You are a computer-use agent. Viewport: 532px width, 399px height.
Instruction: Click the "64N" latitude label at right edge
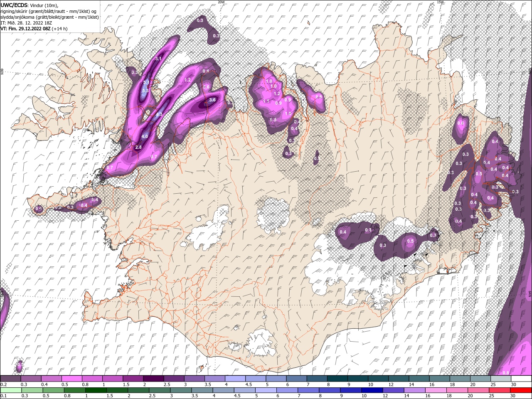click(530, 293)
